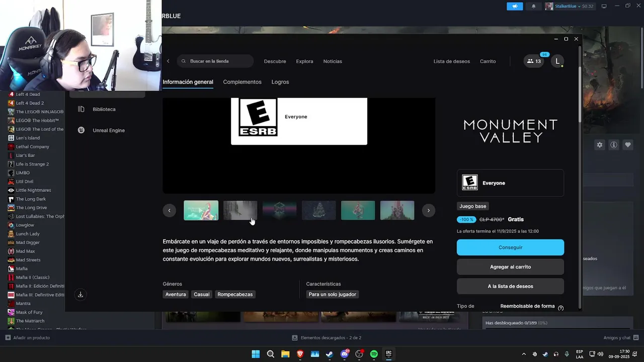This screenshot has width=644, height=362.
Task: Open the downloads icon in Epic sidebar
Action: coord(80,295)
